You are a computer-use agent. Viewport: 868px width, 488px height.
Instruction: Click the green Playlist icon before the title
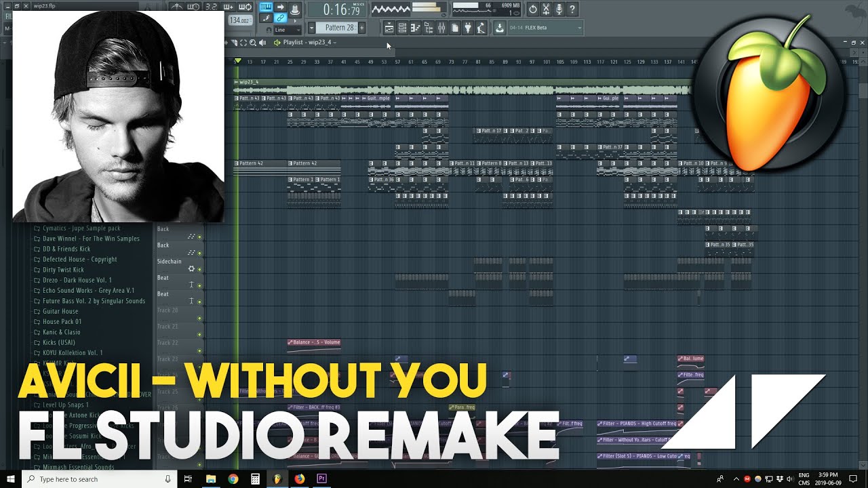click(277, 43)
